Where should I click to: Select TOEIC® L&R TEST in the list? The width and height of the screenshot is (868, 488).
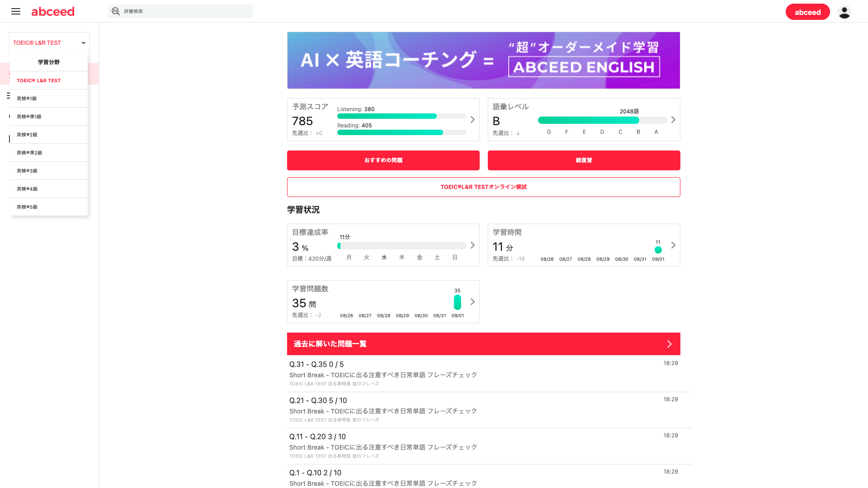[x=49, y=80]
